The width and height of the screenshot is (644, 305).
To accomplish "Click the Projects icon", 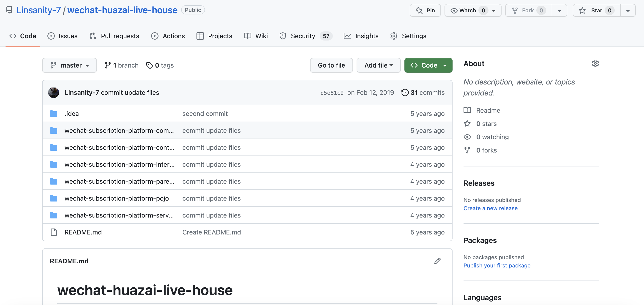I will point(200,36).
